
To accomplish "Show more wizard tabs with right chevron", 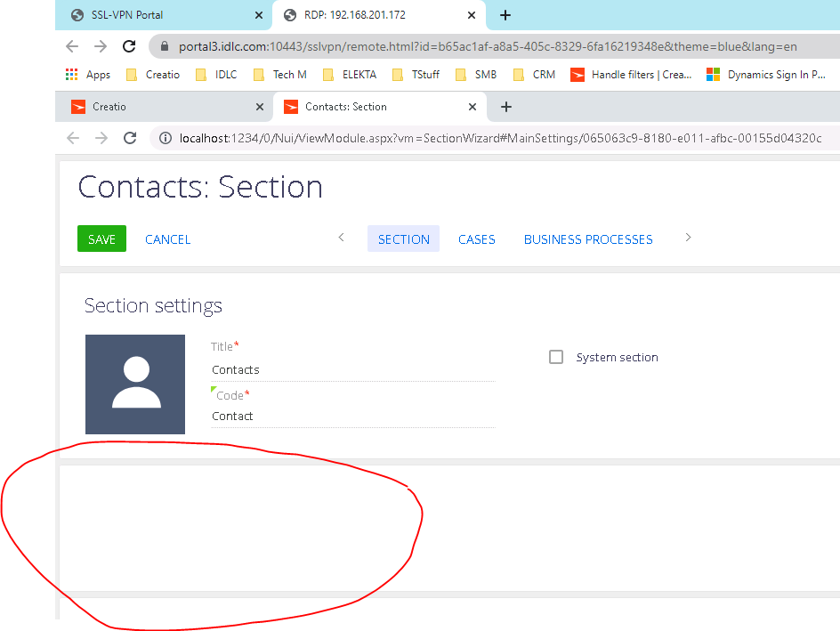I will 689,238.
